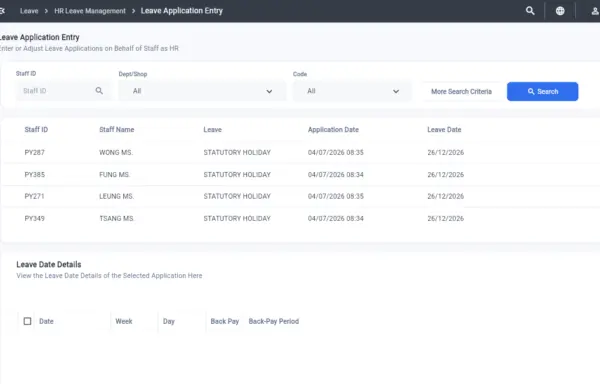Click application date of PY385 row
This screenshot has width=600, height=384.
336,174
